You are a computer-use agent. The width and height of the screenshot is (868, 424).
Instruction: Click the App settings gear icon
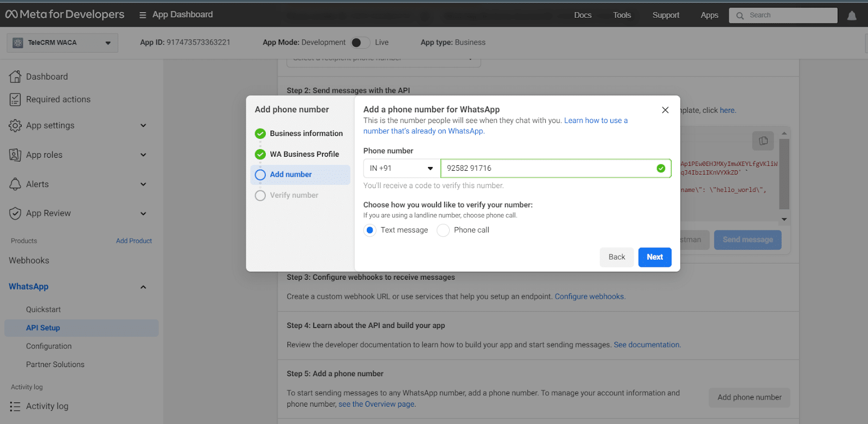pyautogui.click(x=15, y=125)
